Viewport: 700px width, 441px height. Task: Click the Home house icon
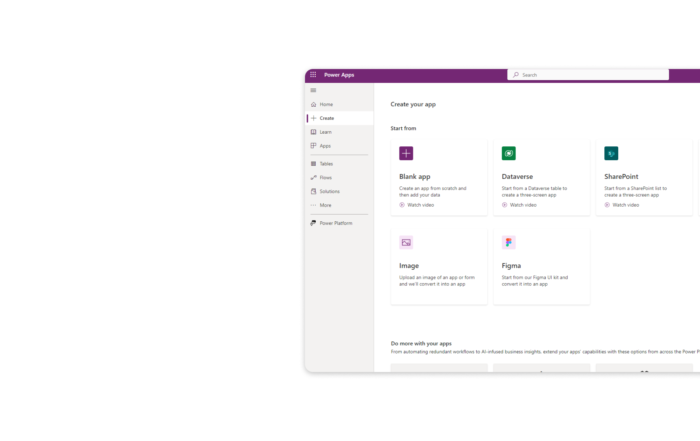[x=313, y=104]
